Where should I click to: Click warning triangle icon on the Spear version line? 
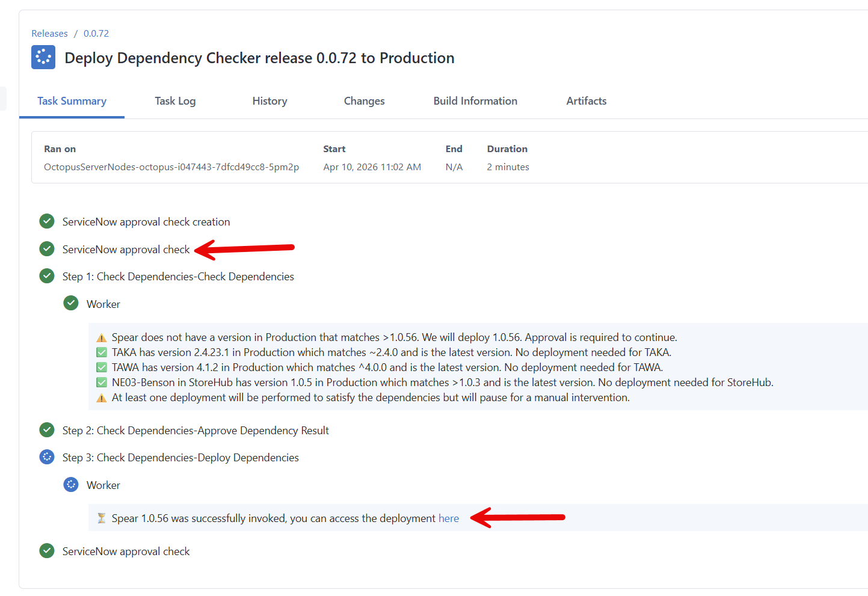(x=102, y=338)
